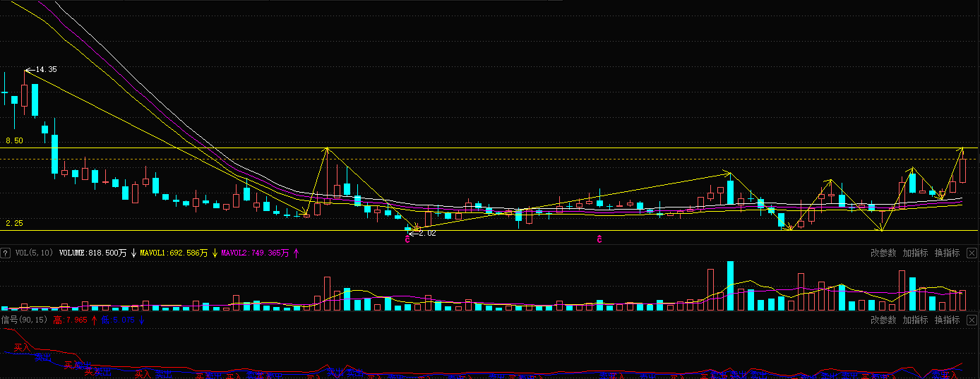
Task: Click 换指标 in the 信号 panel
Action: [947, 320]
